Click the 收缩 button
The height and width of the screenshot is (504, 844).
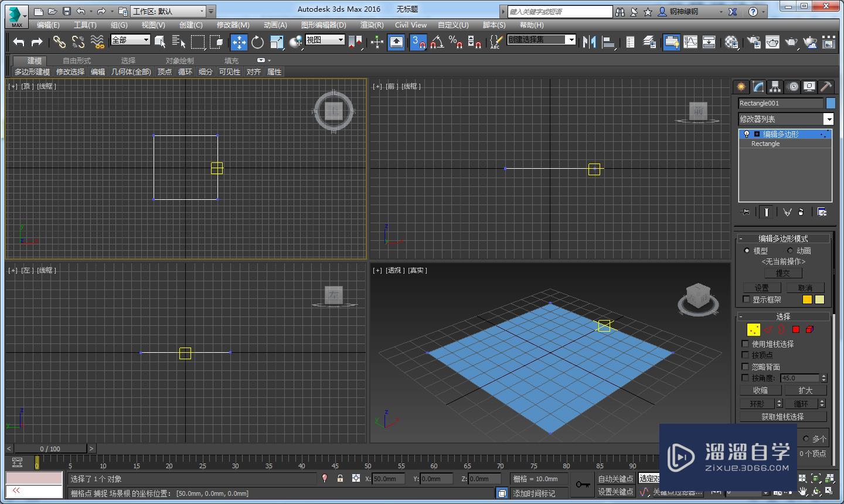coord(760,390)
